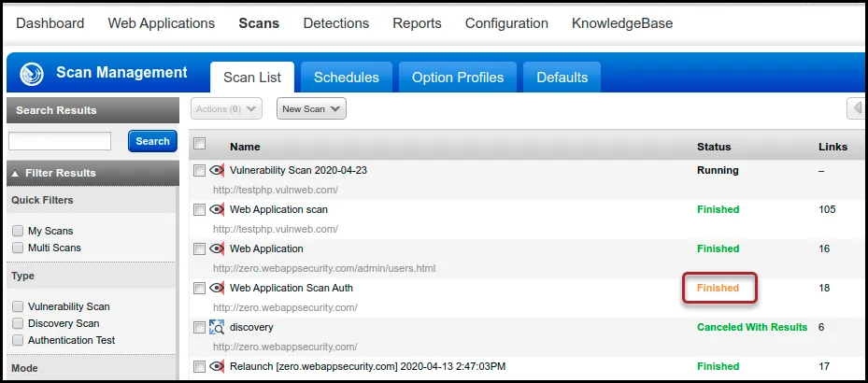Open the Vulnerability Scan 2020-04-23 entry
The width and height of the screenshot is (868, 383).
(x=298, y=170)
